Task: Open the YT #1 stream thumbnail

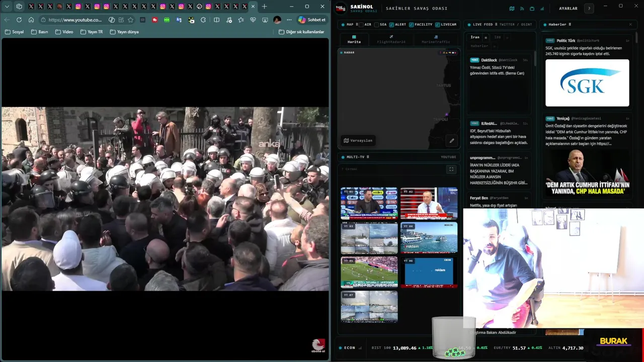Action: (369, 203)
